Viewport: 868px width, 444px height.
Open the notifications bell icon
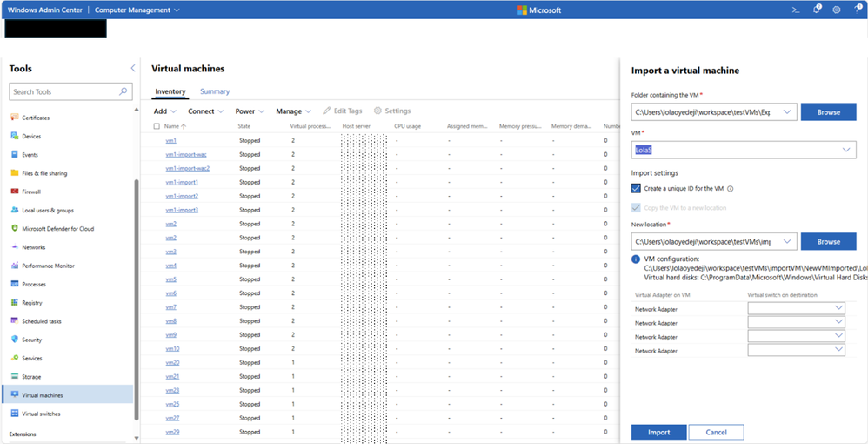817,10
